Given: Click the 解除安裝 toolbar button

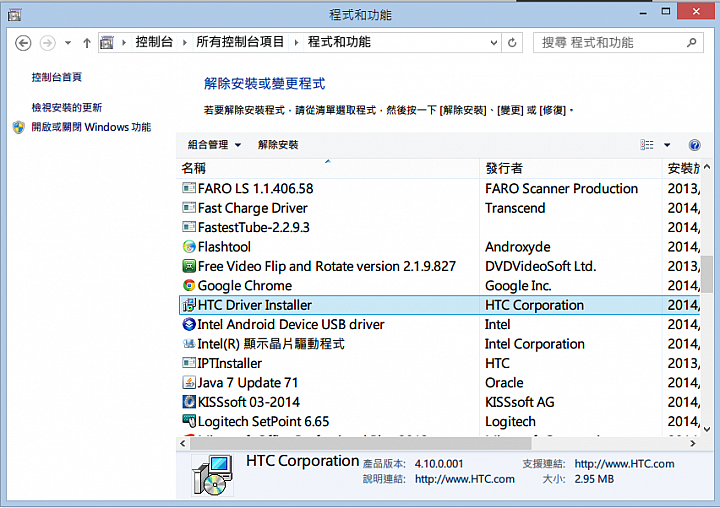Looking at the screenshot, I should (278, 145).
